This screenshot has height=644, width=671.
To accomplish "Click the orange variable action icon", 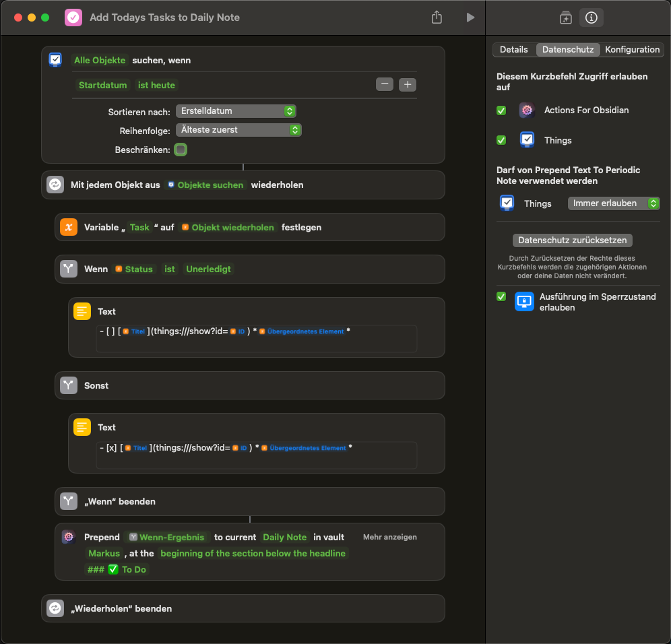I will pos(69,227).
